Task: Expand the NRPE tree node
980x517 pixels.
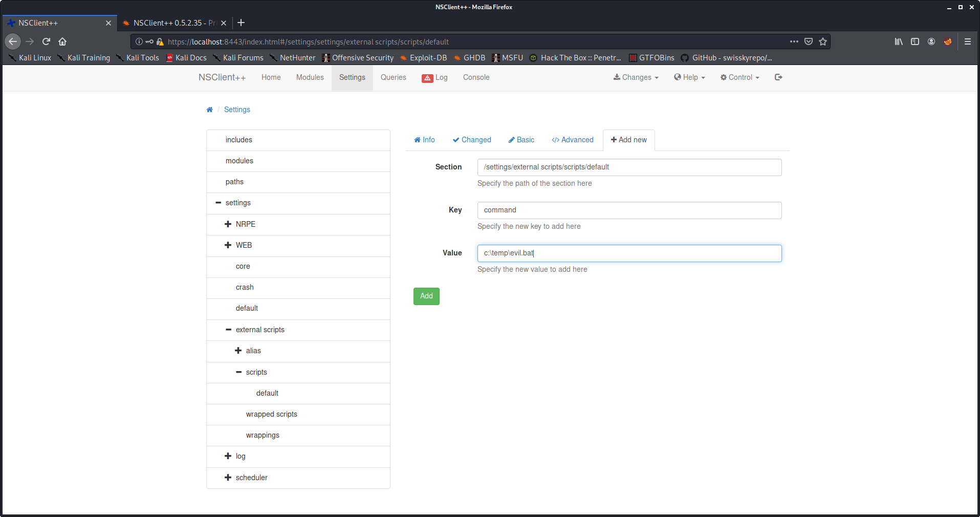Action: point(228,224)
